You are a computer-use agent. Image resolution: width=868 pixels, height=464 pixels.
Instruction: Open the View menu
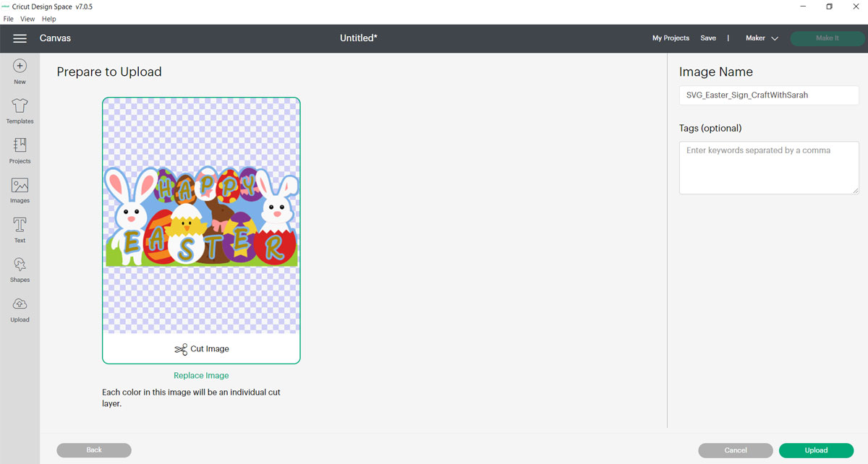tap(27, 19)
